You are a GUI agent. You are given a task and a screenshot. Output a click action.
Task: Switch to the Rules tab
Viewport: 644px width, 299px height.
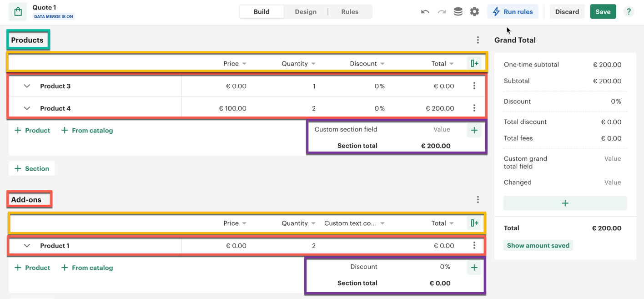tap(349, 12)
